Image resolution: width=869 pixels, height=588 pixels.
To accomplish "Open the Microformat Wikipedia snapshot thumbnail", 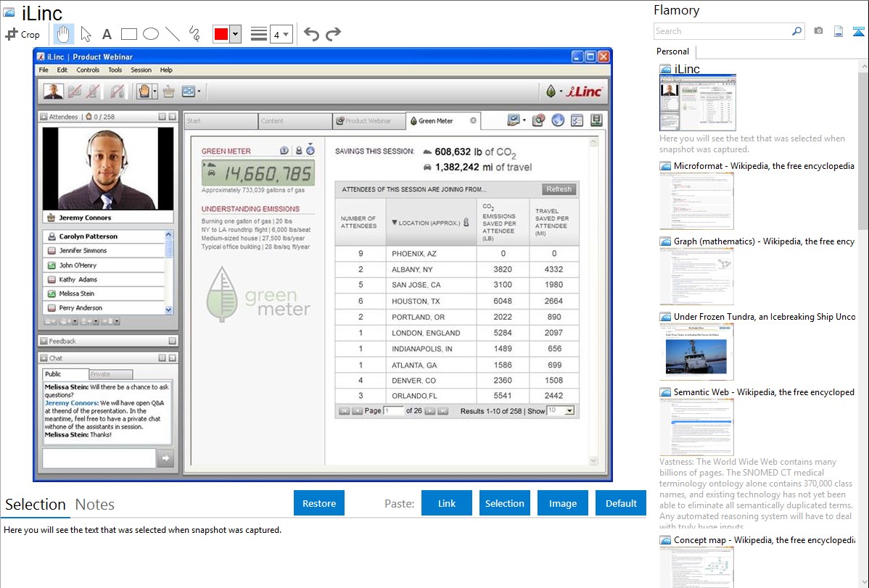I will tap(696, 201).
